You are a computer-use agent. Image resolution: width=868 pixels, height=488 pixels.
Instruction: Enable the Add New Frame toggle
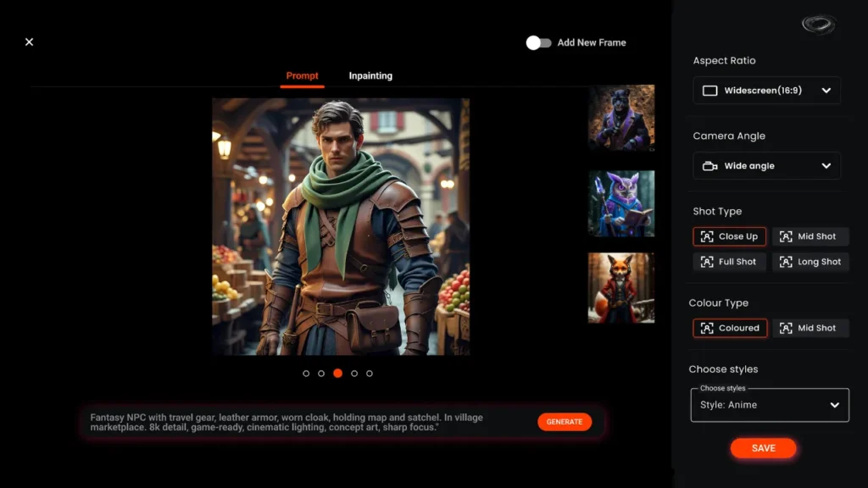pos(539,42)
